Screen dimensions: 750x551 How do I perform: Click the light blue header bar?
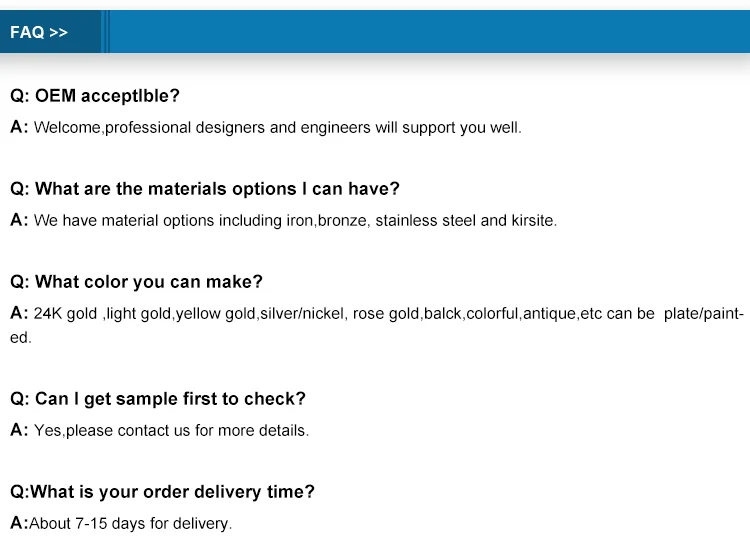click(430, 32)
